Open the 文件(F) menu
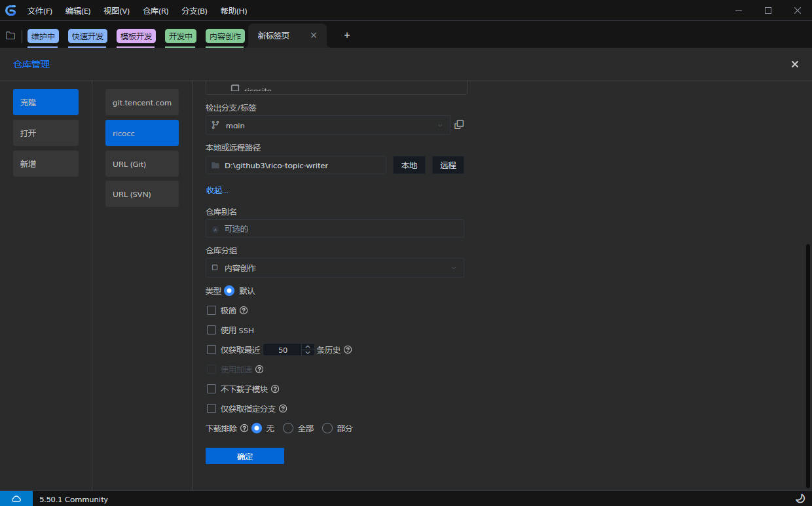The image size is (812, 506). (x=40, y=11)
